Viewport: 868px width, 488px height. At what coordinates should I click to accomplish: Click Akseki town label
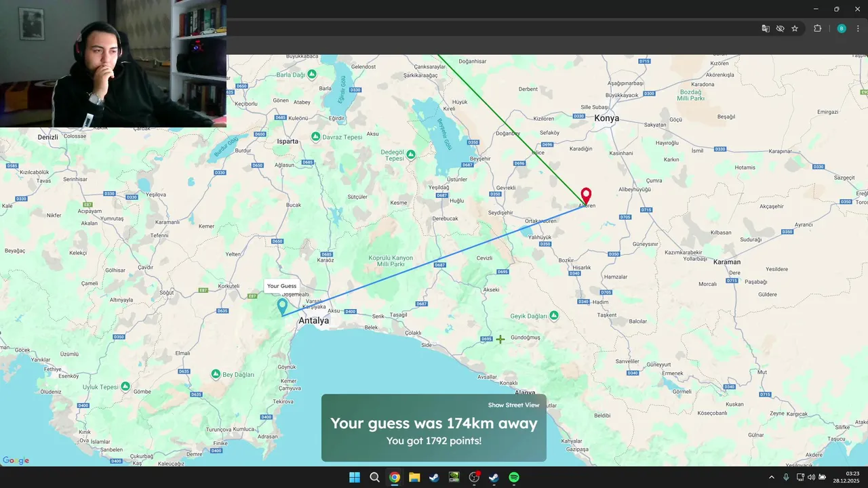pos(491,289)
